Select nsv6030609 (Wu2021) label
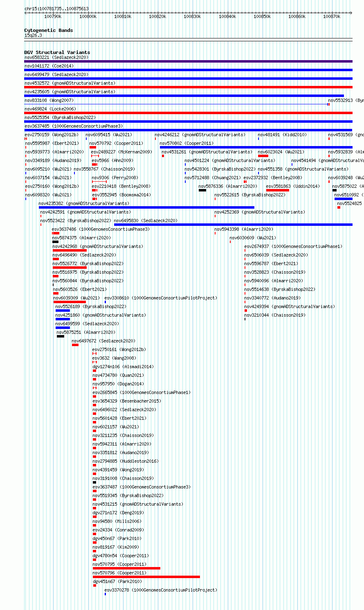This screenshot has height=610, width=364. [253, 238]
